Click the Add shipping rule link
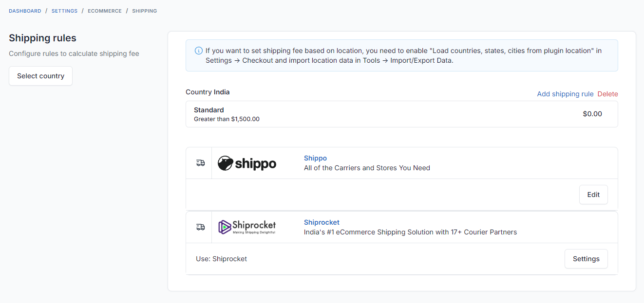The image size is (644, 303). point(565,94)
